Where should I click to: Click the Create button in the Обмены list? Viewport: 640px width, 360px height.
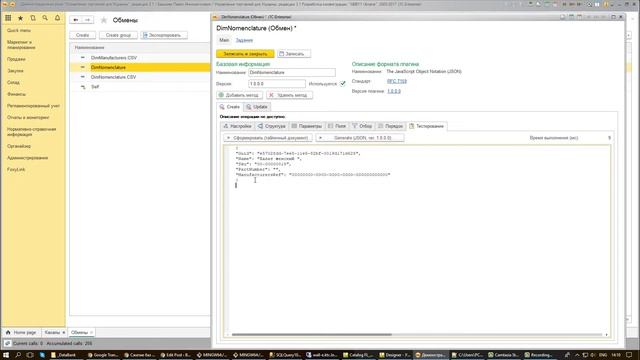tap(82, 36)
